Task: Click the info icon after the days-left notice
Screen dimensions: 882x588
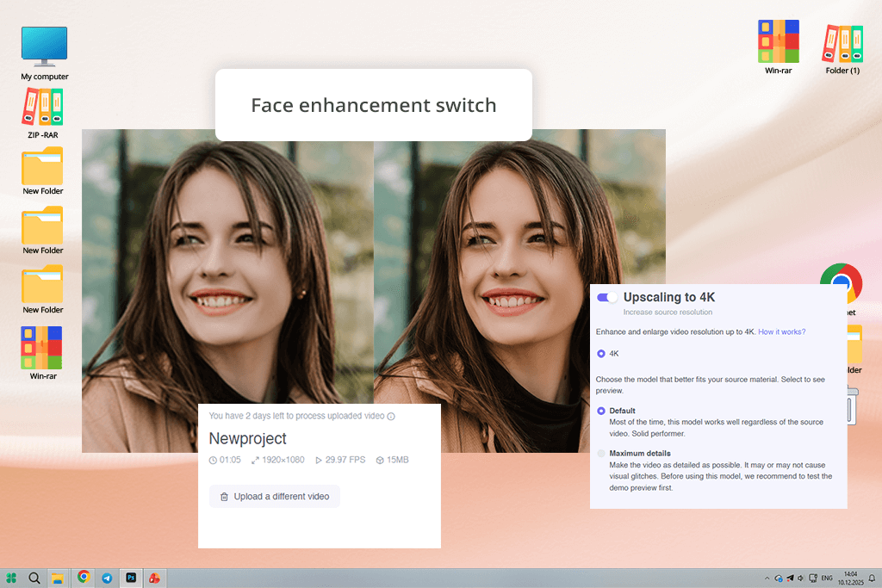Action: [x=391, y=417]
